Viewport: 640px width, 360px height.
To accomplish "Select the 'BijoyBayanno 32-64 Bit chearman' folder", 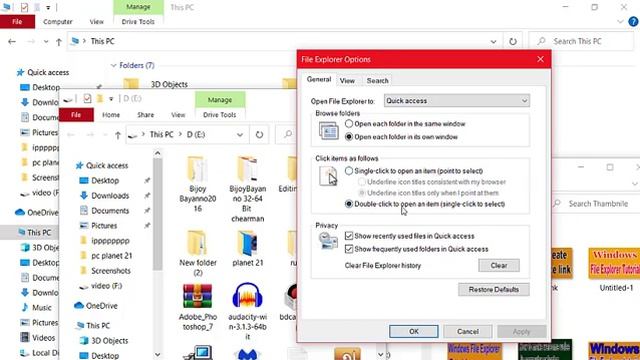I will click(x=247, y=189).
